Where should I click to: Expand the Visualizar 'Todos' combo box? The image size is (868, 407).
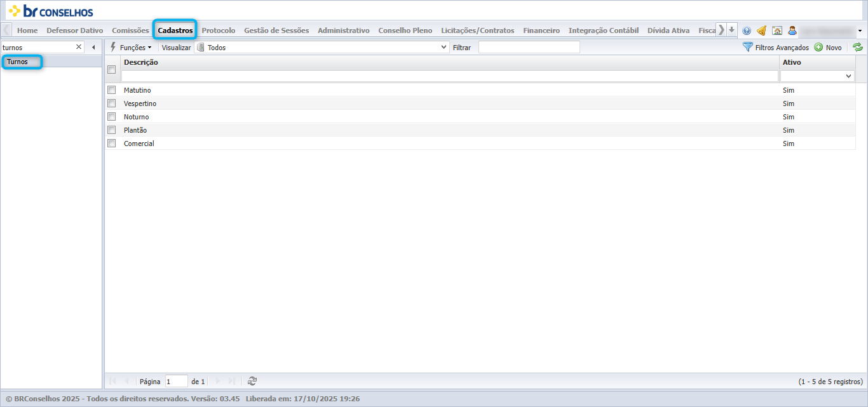(x=444, y=48)
